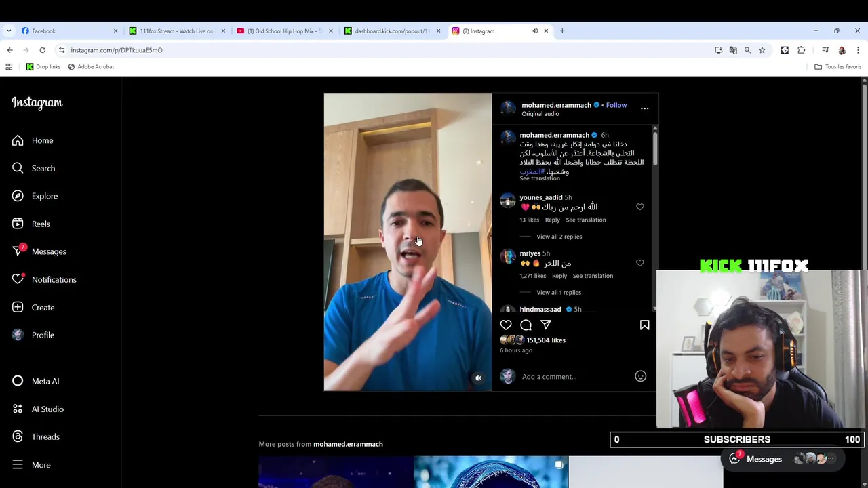Share the post with paper plane icon
The width and height of the screenshot is (868, 488).
[546, 325]
